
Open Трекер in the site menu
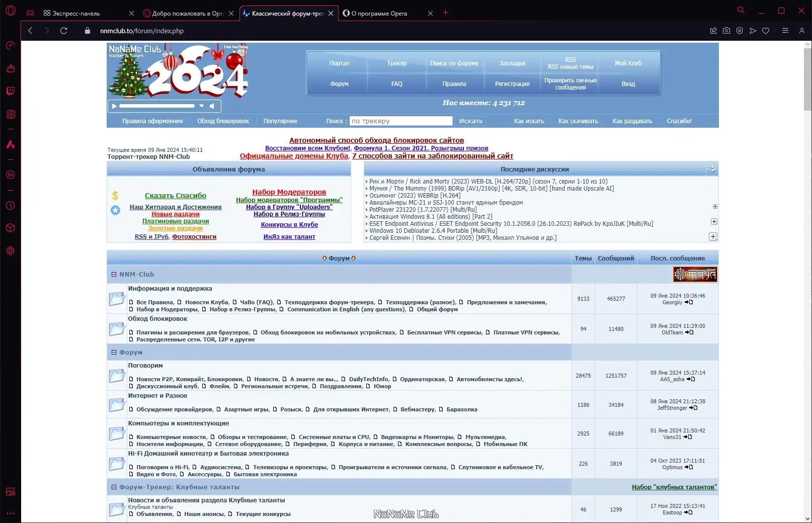(x=397, y=63)
